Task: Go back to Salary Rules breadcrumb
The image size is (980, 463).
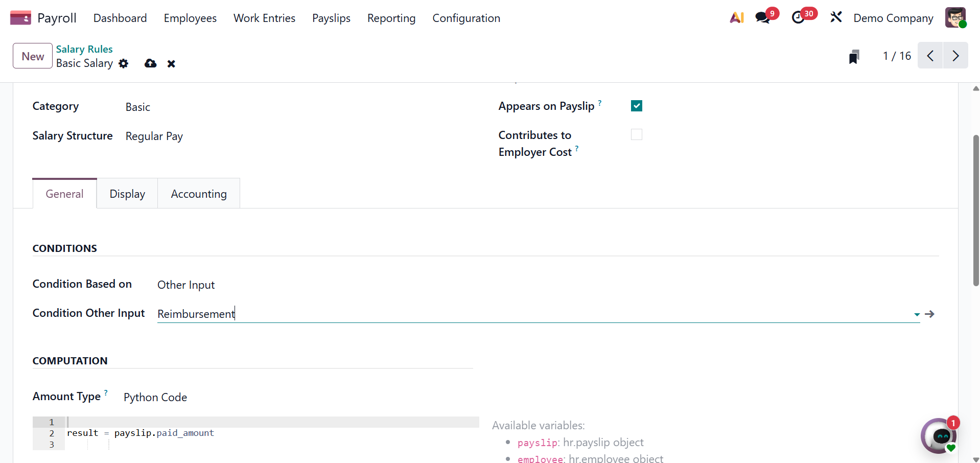Action: tap(84, 49)
